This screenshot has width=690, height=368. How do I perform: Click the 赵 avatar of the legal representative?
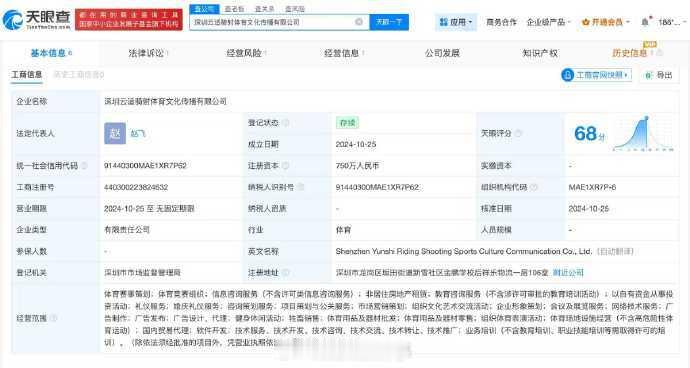tap(115, 133)
